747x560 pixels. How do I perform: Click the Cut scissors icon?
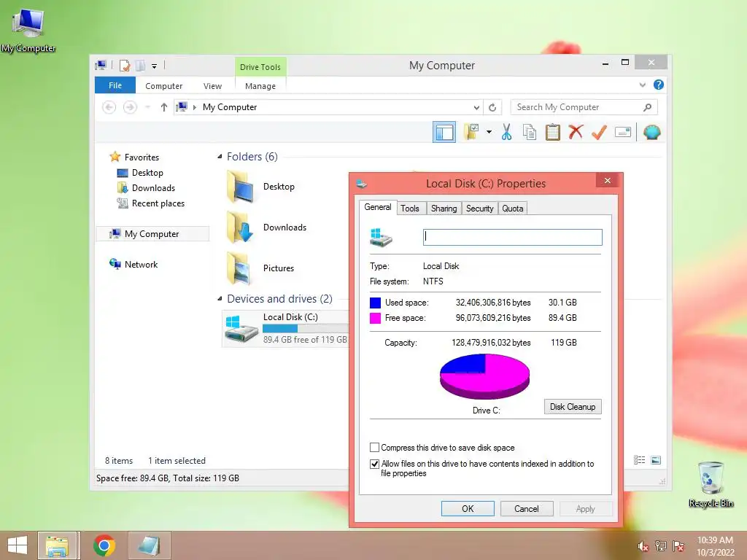pyautogui.click(x=506, y=132)
